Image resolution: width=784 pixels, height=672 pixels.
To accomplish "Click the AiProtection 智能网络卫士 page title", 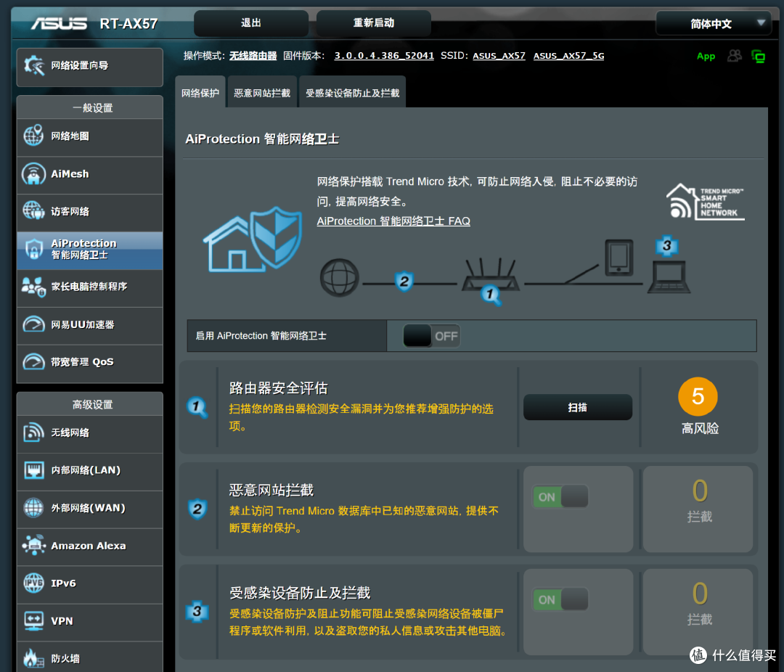I will 262,139.
